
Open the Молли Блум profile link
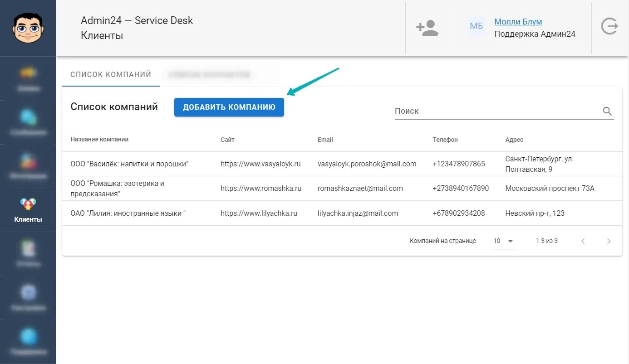coord(518,21)
